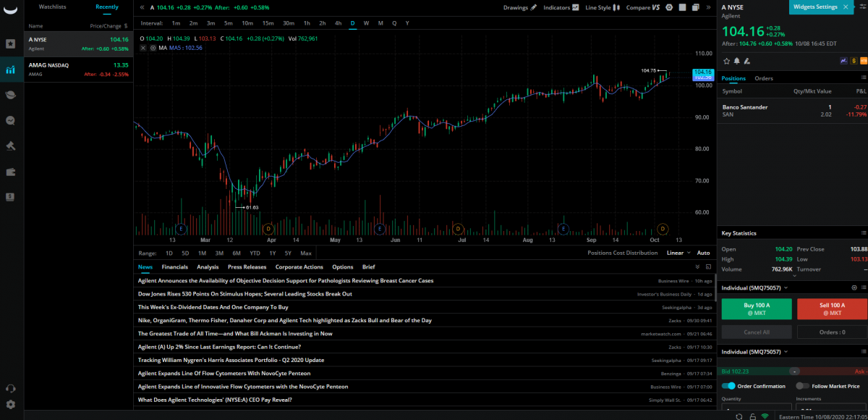The height and width of the screenshot is (420, 868).
Task: Toggle Order Confirmation switch
Action: pos(729,386)
